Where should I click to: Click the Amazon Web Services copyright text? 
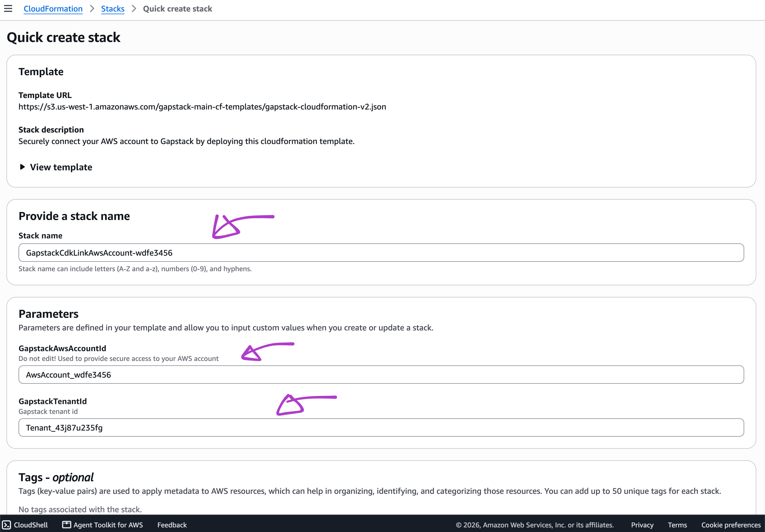tap(535, 525)
